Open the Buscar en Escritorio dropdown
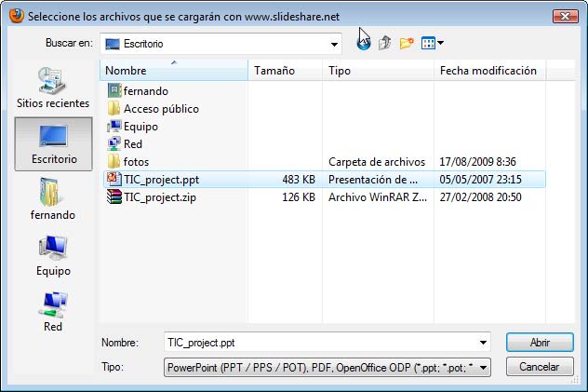Screen dimensions: 588x392 coord(220,44)
